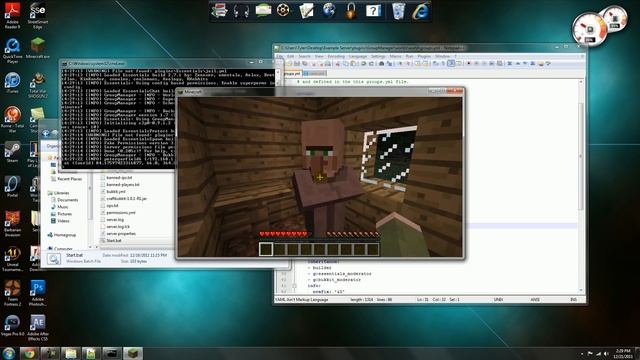Click "- g:essentials_moderator" line in Notepad++
Viewport: 640px width, 360px height.
point(340,274)
